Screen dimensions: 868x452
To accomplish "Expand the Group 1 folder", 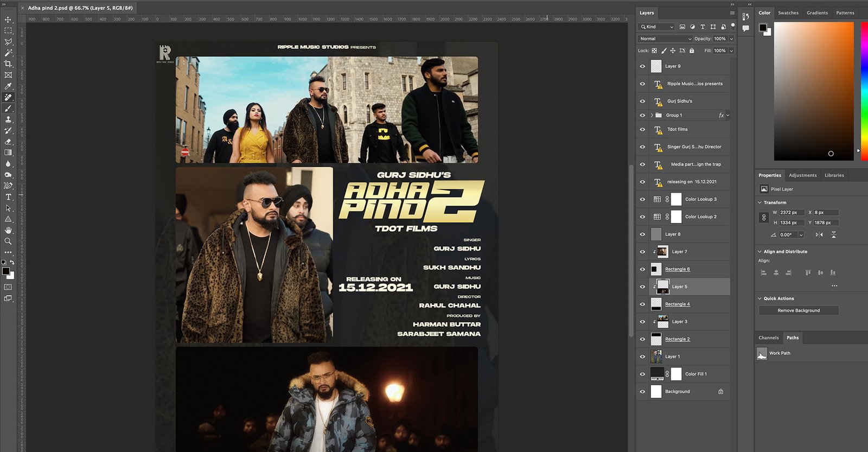I will coord(652,116).
